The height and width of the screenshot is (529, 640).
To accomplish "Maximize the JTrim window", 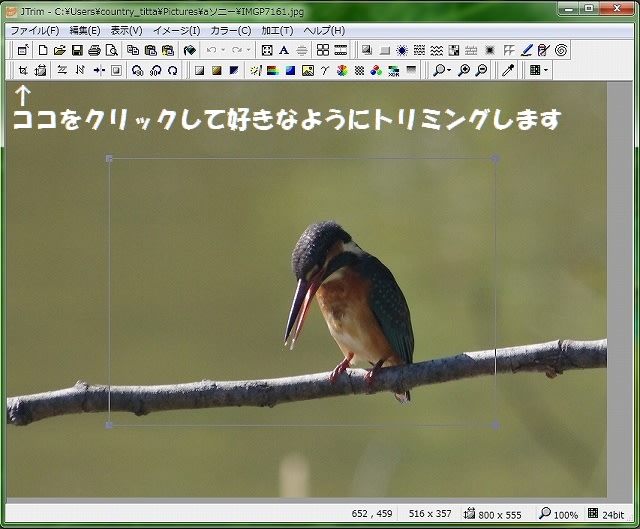I will pos(589,8).
